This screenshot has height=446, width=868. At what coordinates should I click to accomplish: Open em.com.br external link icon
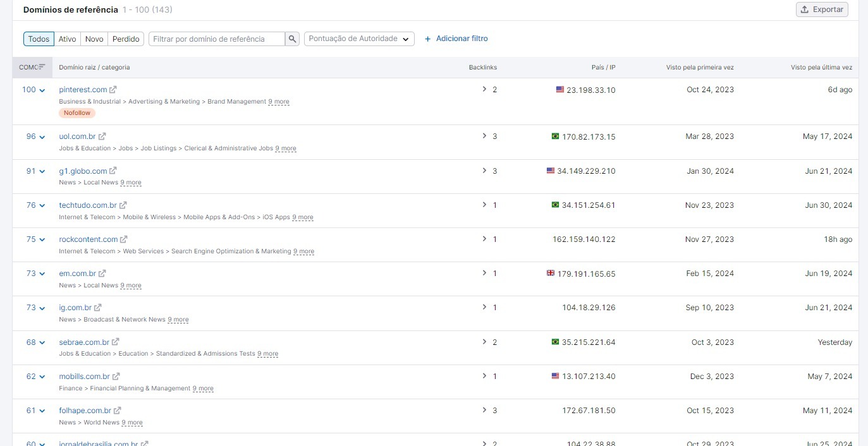point(102,274)
